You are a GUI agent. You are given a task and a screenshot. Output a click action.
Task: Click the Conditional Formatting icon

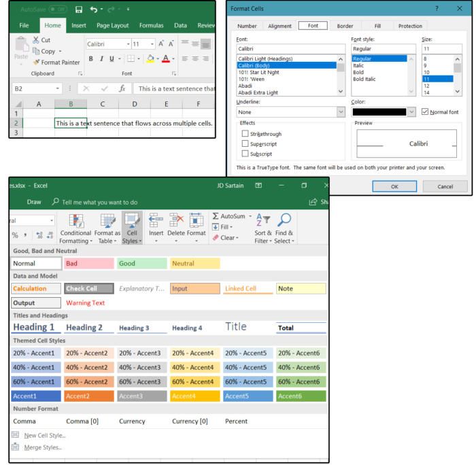76,221
